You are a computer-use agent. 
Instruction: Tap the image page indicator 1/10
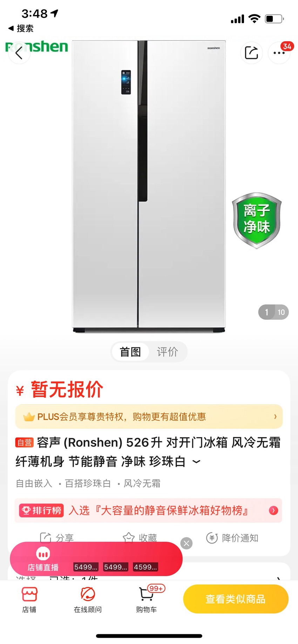pyautogui.click(x=273, y=312)
